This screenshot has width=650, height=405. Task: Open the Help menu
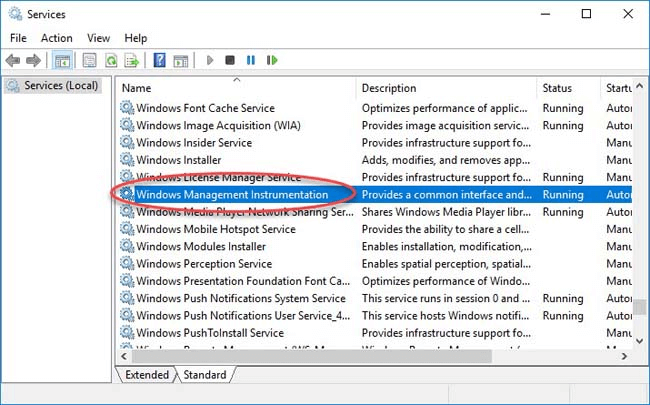click(x=136, y=38)
